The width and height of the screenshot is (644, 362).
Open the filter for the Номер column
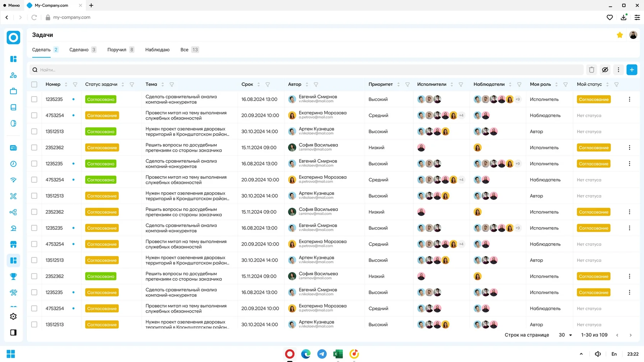75,84
